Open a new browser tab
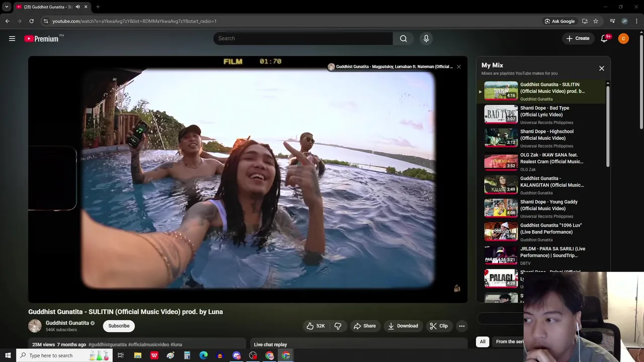 pos(98,7)
